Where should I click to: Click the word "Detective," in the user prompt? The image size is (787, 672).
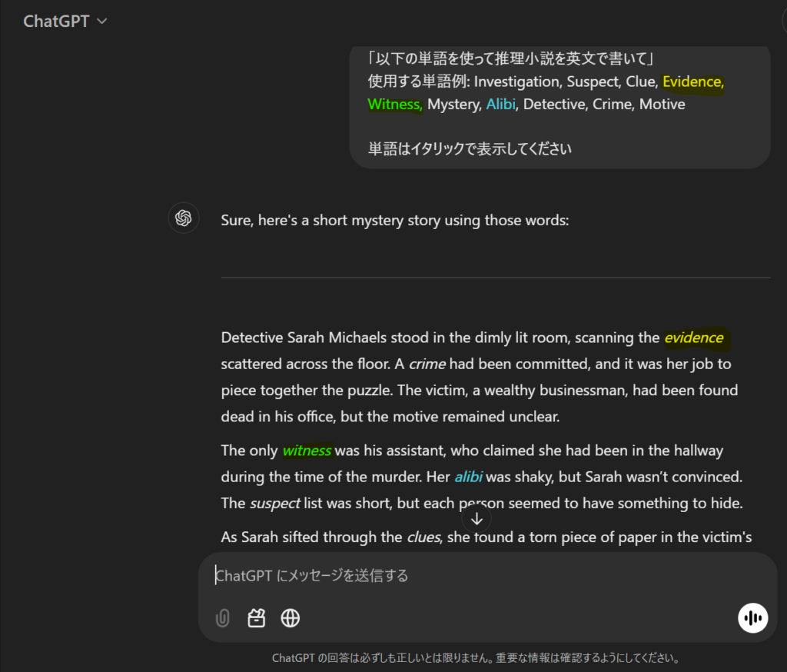[555, 104]
